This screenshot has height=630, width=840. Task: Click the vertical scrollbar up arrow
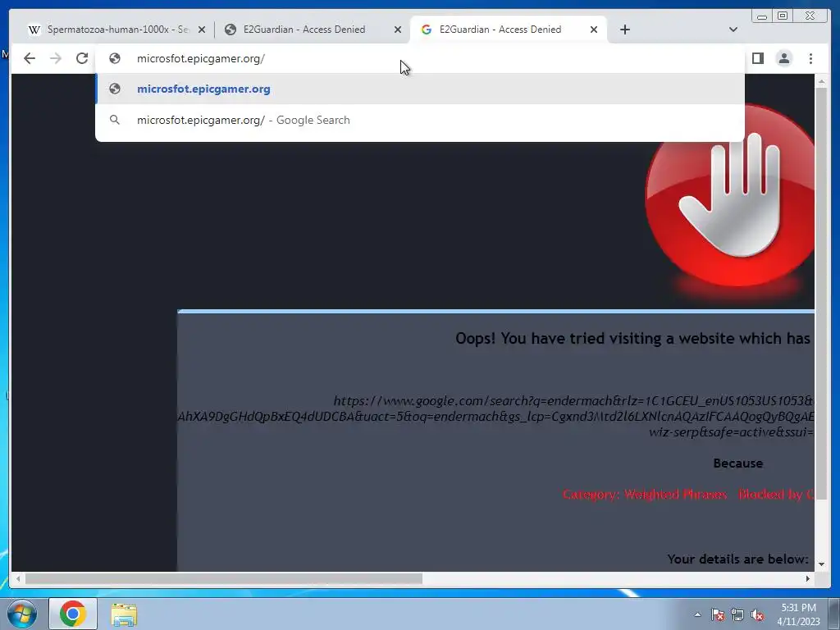pyautogui.click(x=821, y=81)
